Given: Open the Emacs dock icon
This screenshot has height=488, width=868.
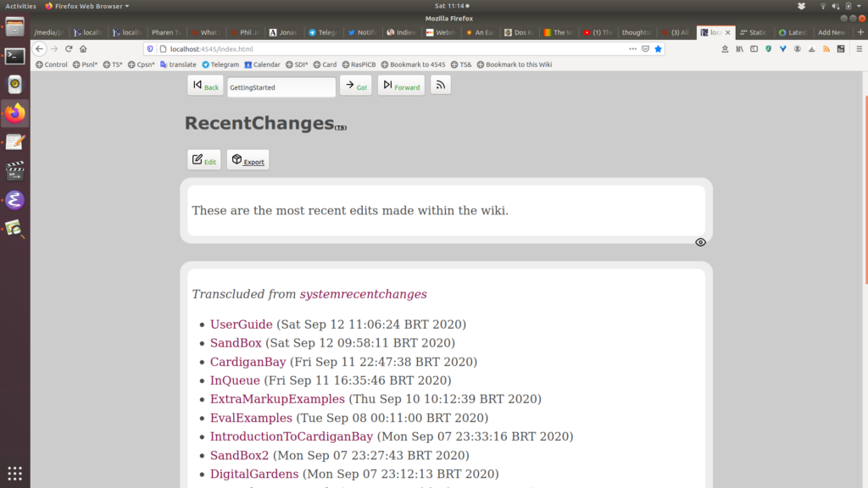Looking at the screenshot, I should [x=15, y=200].
